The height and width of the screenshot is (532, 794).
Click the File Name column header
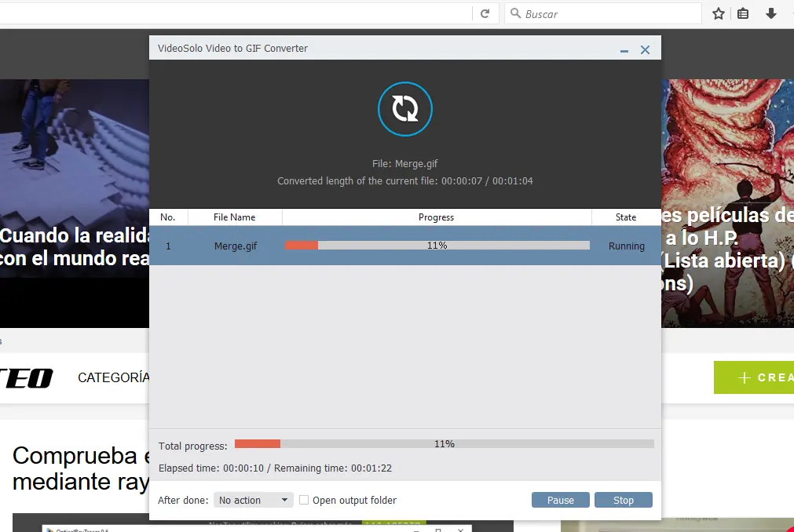235,217
